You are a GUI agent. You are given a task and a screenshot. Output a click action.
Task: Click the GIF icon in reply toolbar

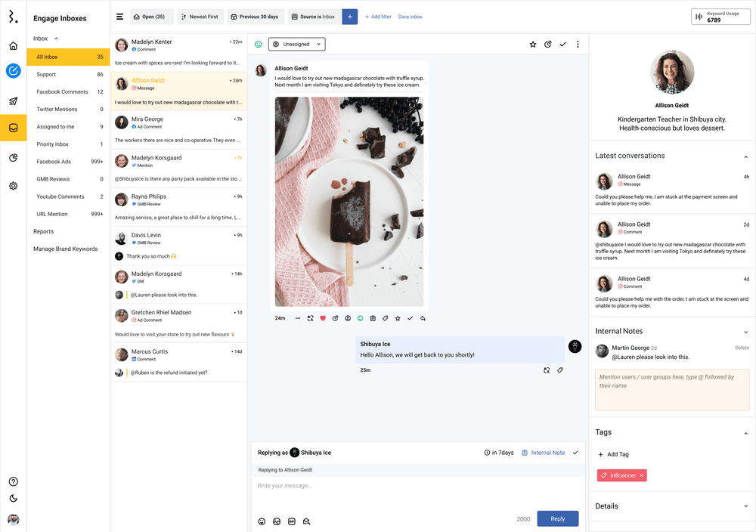[292, 521]
